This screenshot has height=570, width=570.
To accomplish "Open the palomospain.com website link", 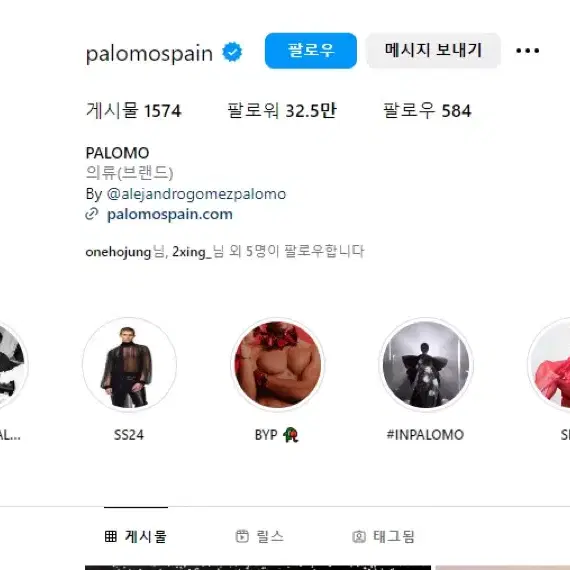I will 170,214.
